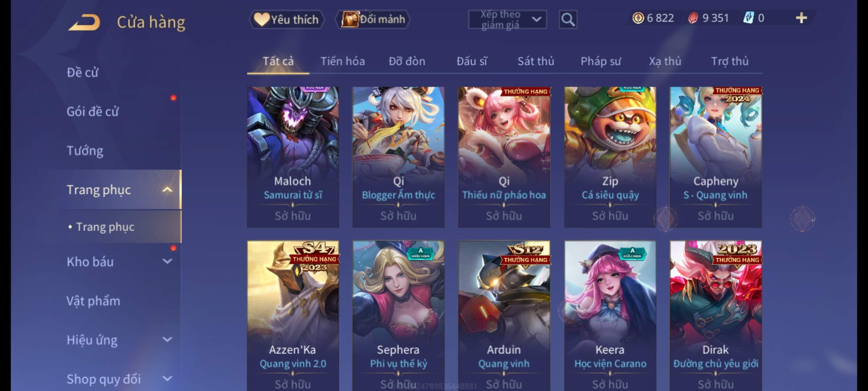This screenshot has height=391, width=868.
Task: Select the Maloch Samurai tử sĩ skin card
Action: coord(293,157)
